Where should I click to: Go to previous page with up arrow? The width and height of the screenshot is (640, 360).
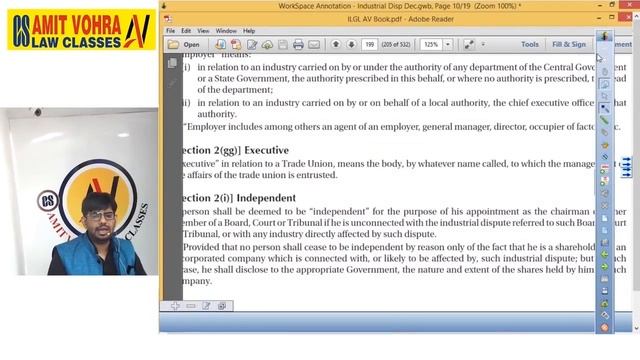336,44
